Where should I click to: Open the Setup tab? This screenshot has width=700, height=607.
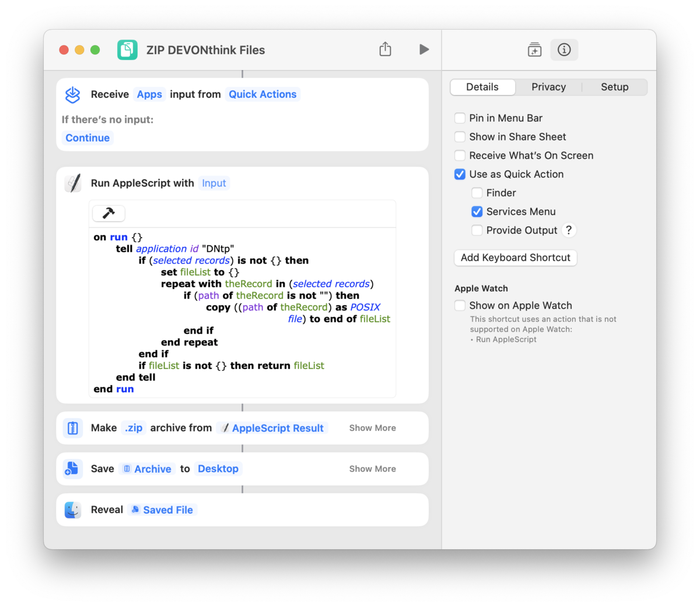pyautogui.click(x=614, y=87)
